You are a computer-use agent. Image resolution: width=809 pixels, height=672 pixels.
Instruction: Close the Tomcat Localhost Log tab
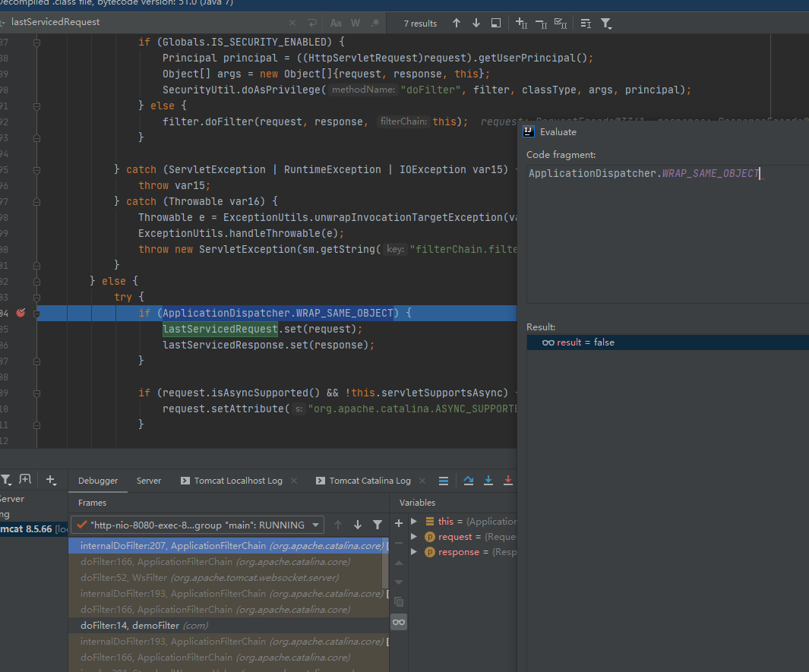click(x=294, y=481)
